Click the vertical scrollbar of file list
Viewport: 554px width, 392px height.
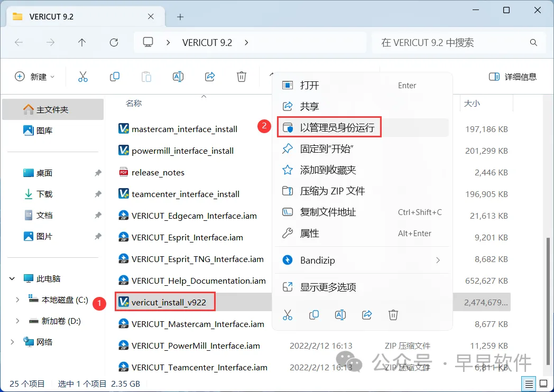(x=548, y=300)
